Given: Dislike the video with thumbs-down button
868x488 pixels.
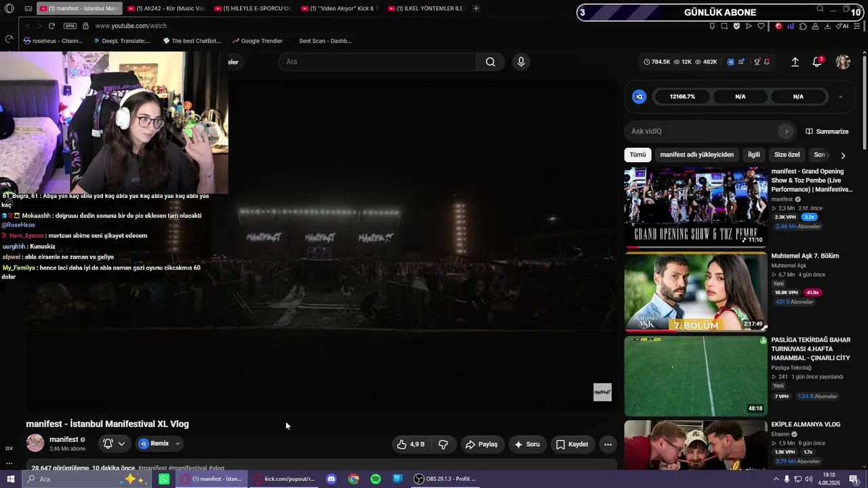Looking at the screenshot, I should click(x=443, y=444).
